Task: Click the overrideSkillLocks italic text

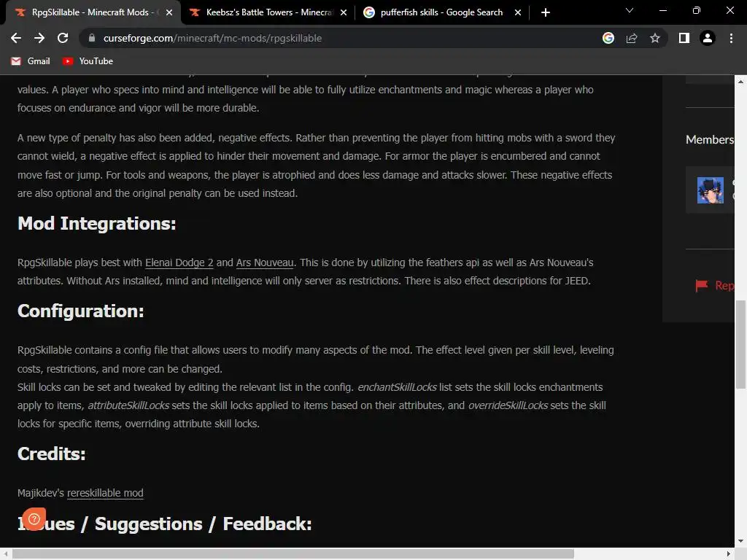Action: click(508, 405)
